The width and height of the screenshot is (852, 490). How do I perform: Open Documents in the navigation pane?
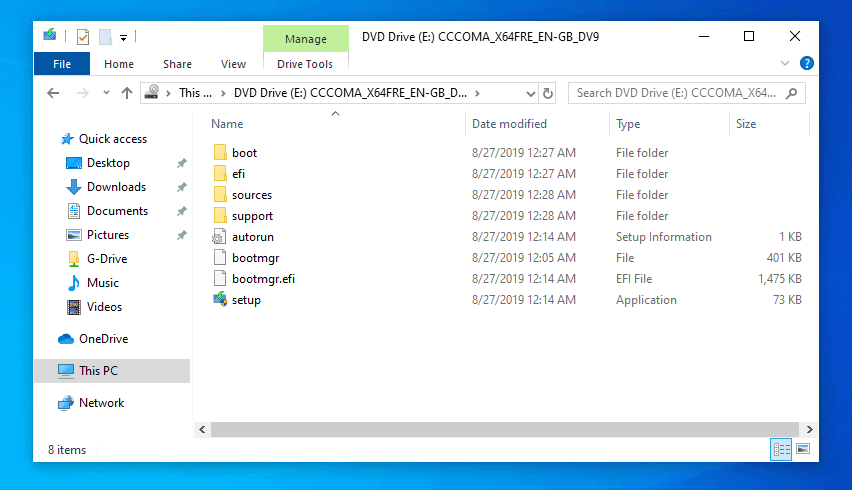[x=117, y=211]
